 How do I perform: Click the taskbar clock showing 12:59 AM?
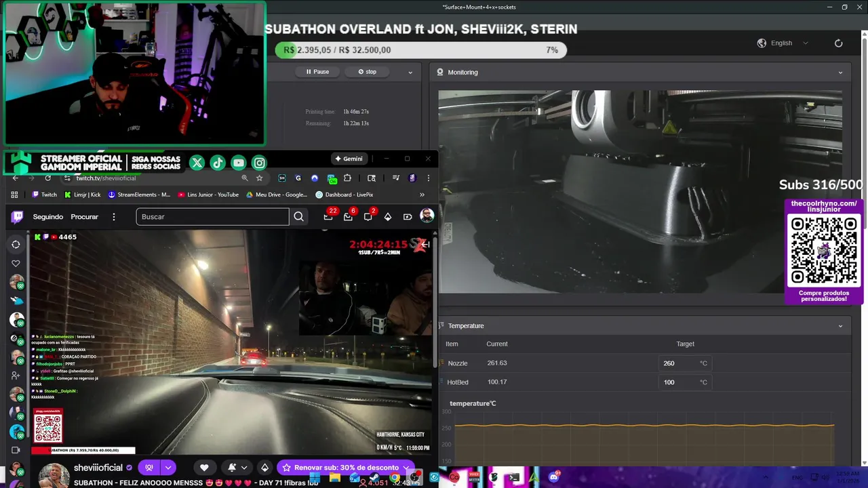(848, 476)
